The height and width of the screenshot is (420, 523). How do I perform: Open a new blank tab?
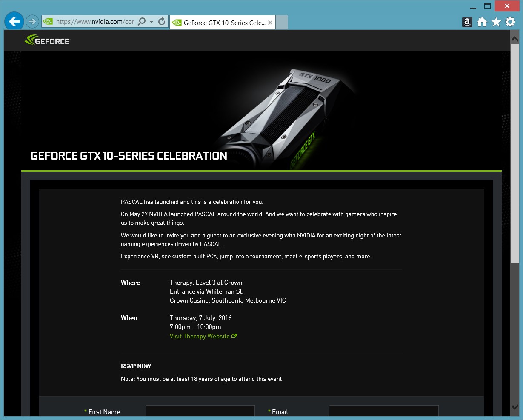(x=282, y=23)
